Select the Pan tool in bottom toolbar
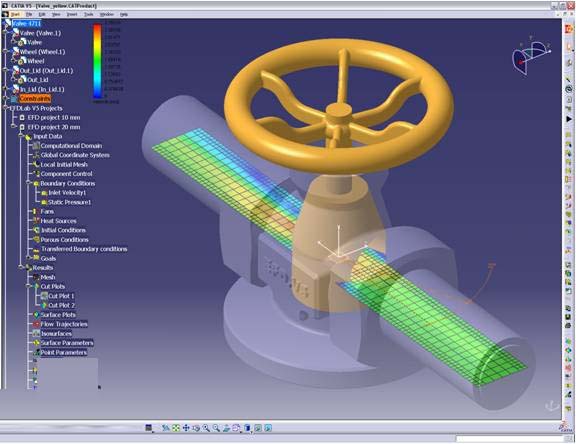Screen dimensions: 576x444 [186, 428]
